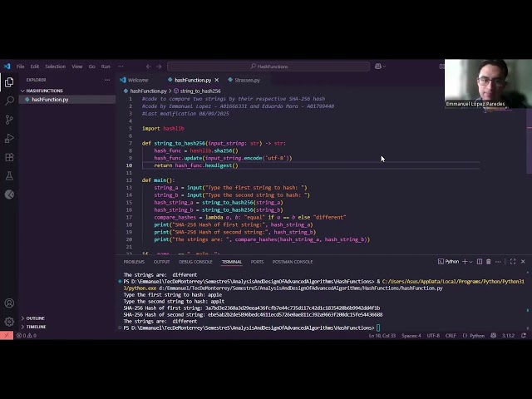Open terminal panel more actions ellipsis

pos(498,262)
